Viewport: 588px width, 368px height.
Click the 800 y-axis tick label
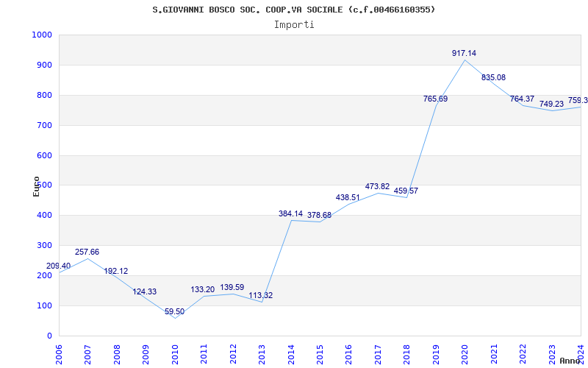(x=44, y=96)
